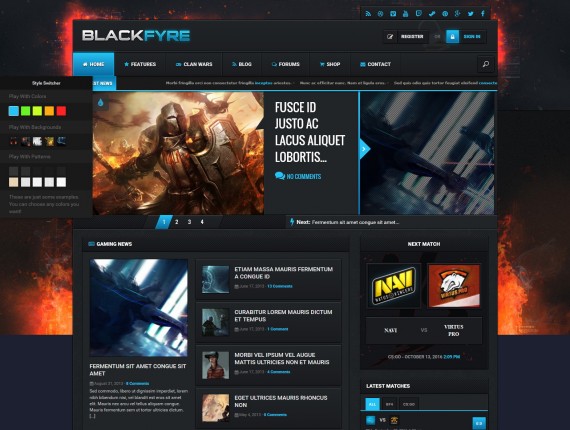Open the RSS feed icon
The height and width of the screenshot is (430, 570).
pos(368,14)
